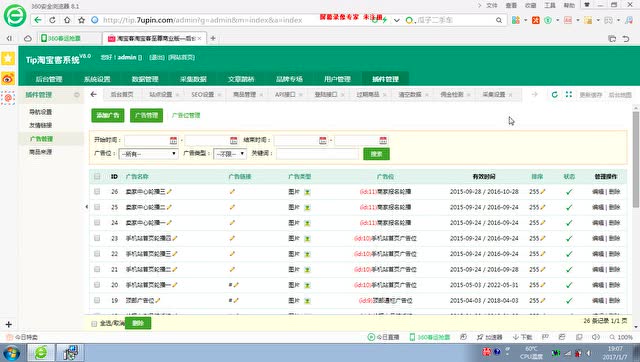Viewport: 640px width, 362px height.
Task: Reload the page with browser refresh icon
Action: (52, 20)
